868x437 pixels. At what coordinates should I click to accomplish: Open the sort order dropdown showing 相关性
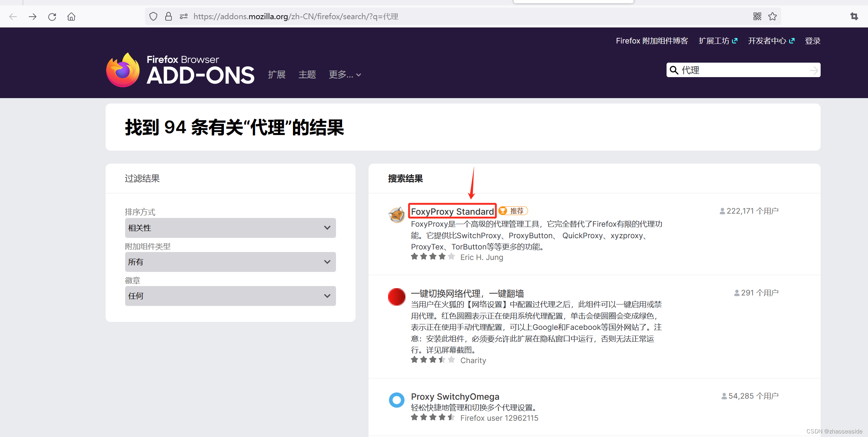(x=230, y=228)
